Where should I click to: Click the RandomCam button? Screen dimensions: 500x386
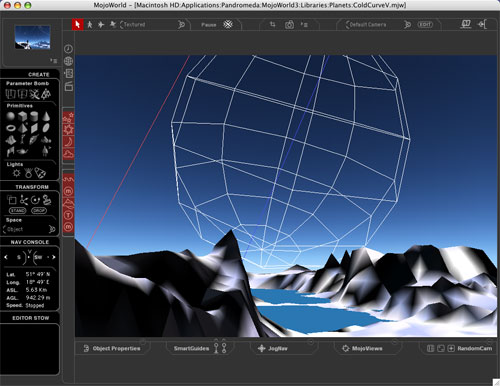point(474,348)
